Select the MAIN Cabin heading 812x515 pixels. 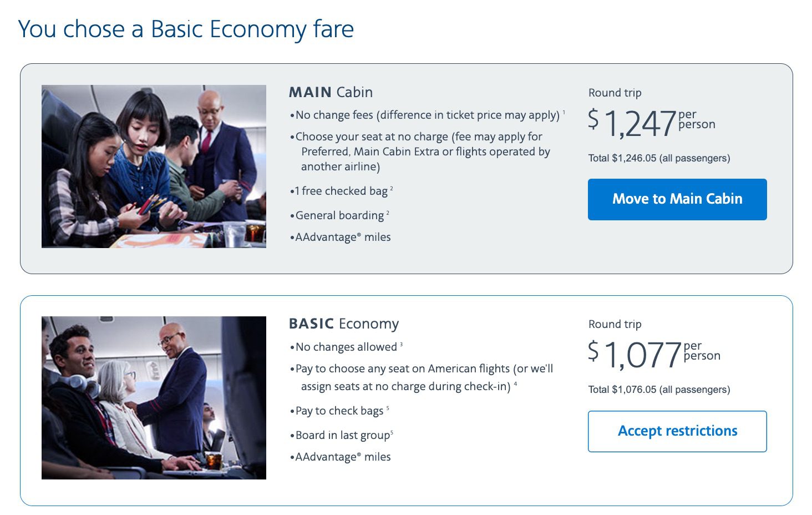(330, 92)
